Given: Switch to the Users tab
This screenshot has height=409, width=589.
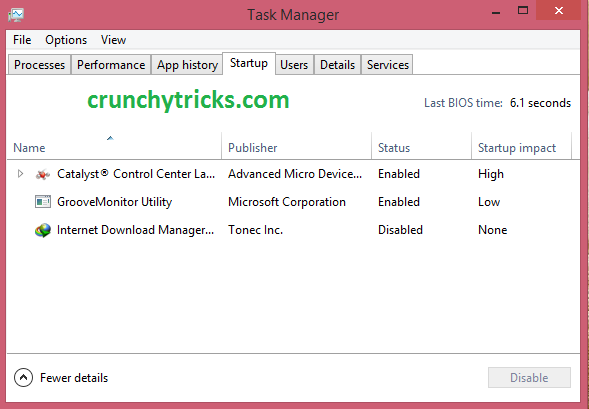Looking at the screenshot, I should [x=294, y=65].
